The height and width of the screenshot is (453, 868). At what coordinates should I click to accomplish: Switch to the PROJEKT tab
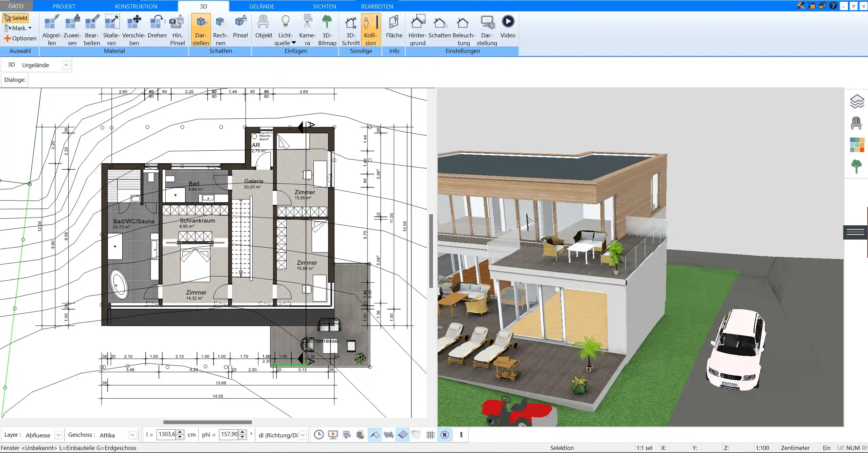[64, 6]
